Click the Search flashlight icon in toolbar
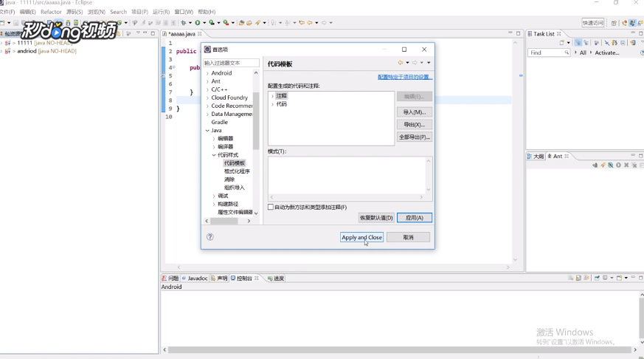 pyautogui.click(x=257, y=23)
